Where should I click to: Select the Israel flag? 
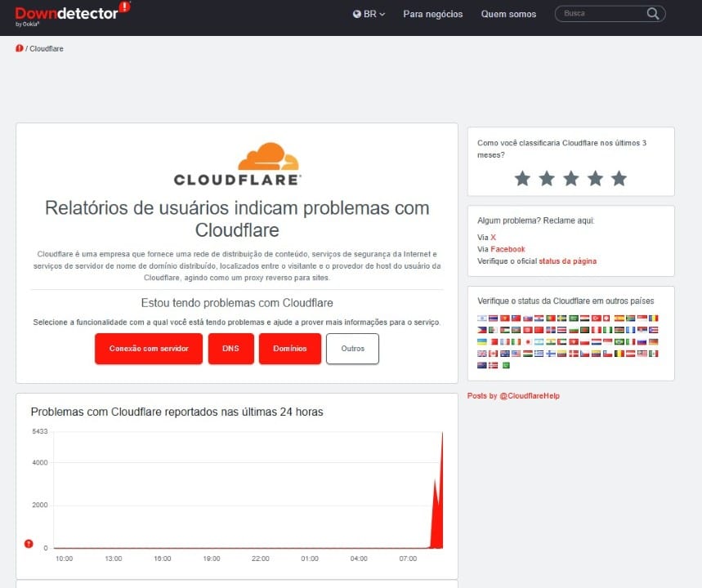click(x=482, y=318)
